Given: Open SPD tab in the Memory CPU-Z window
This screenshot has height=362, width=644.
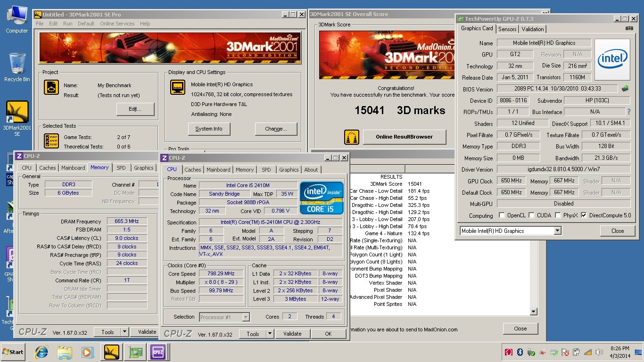Looking at the screenshot, I should 121,168.
